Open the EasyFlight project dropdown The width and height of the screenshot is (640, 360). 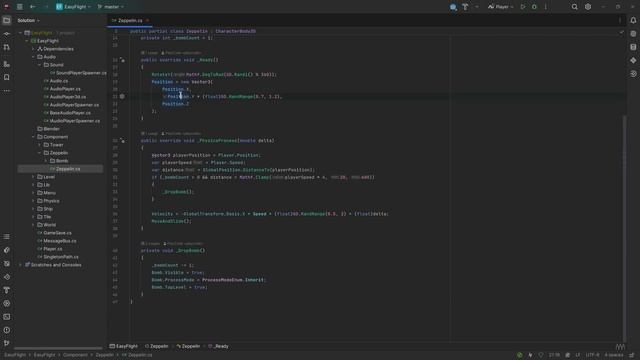pos(73,7)
